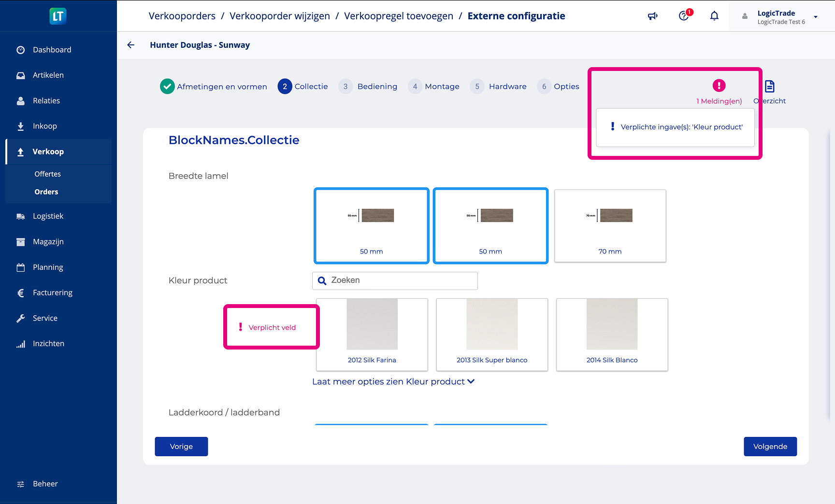Collapse the Verkoop sidebar section
Image resolution: width=835 pixels, height=504 pixels.
(48, 152)
